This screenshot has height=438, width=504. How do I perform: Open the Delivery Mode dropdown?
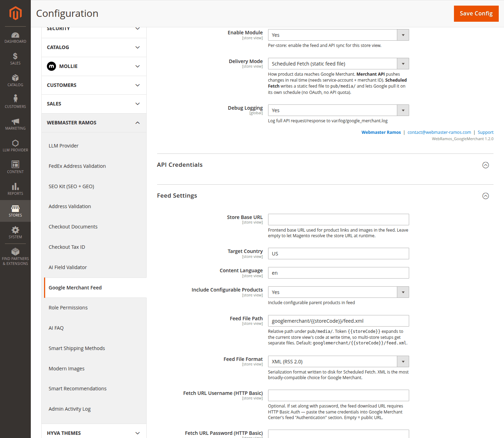click(338, 64)
